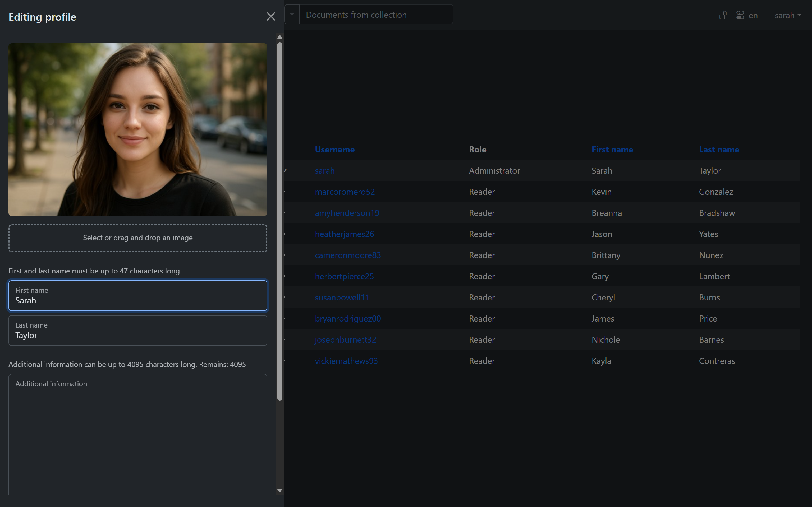Expand the dropdown arrow beside search field
The image size is (812, 507).
pos(292,15)
